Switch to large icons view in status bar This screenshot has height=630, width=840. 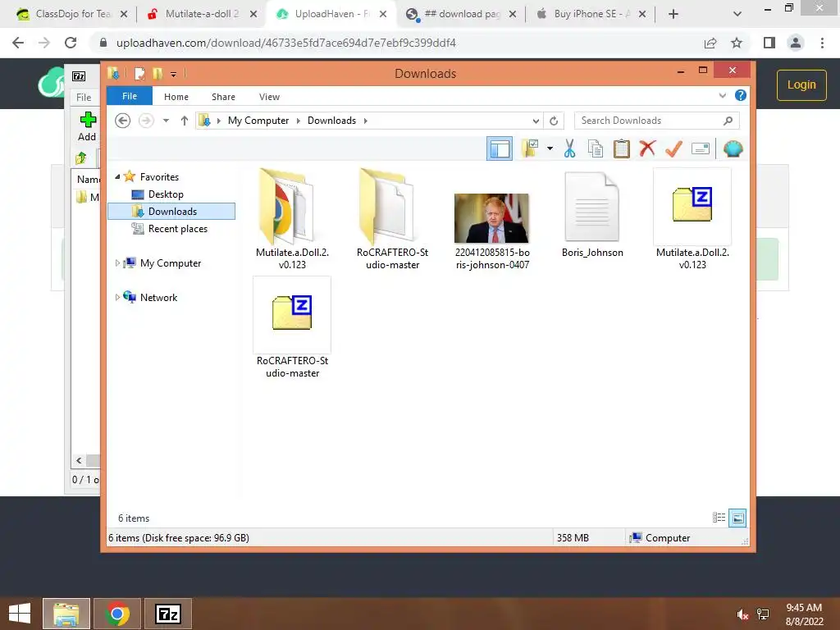coord(737,518)
